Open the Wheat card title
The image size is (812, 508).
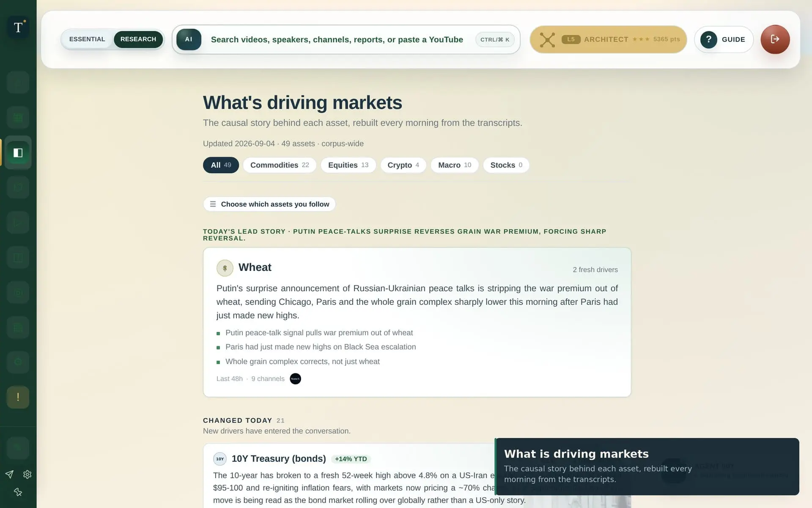tap(255, 268)
